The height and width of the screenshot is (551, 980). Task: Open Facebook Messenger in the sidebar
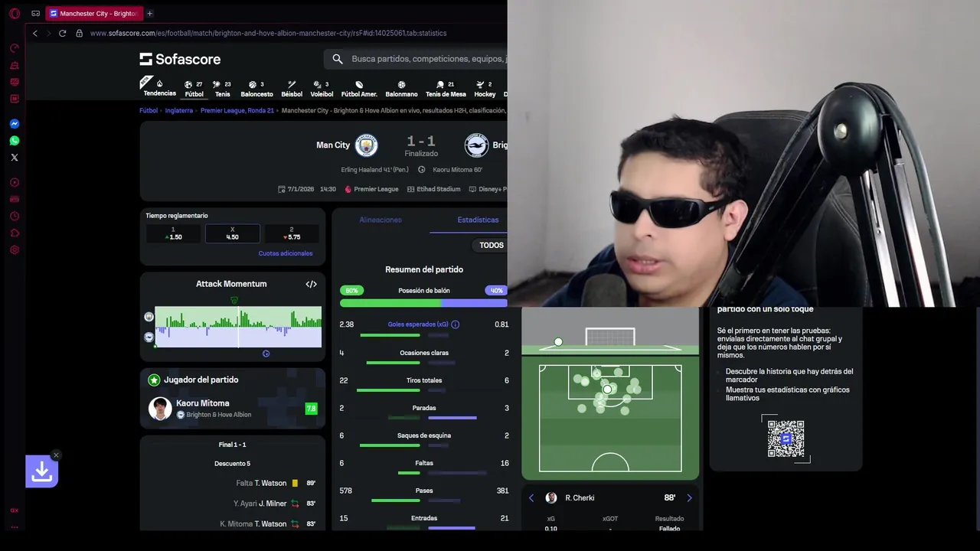click(15, 124)
